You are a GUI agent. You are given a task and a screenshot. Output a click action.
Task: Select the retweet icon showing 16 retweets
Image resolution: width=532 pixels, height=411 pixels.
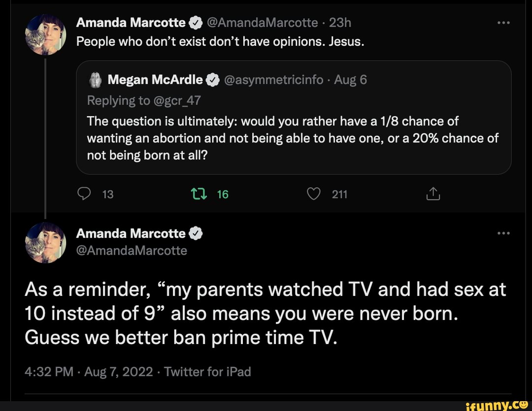(x=199, y=193)
